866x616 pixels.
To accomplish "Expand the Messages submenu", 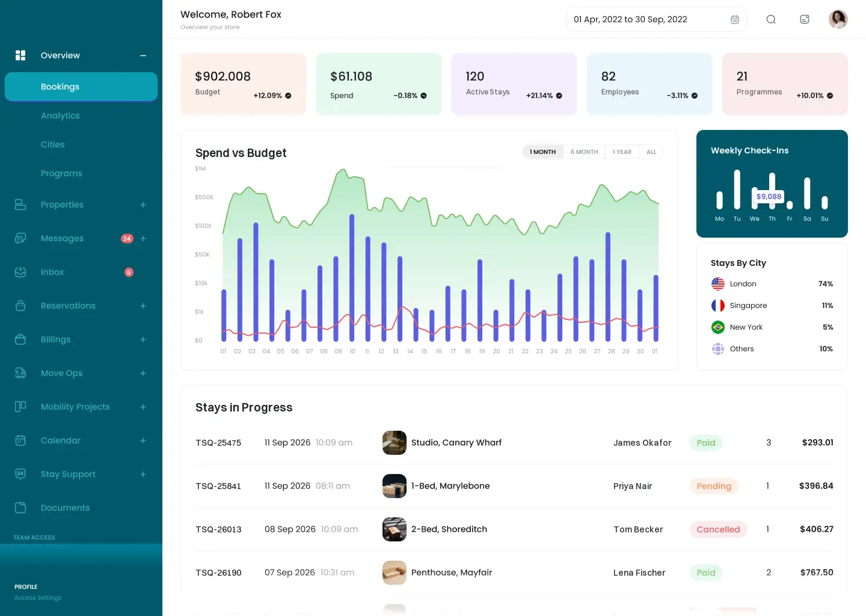I will pyautogui.click(x=143, y=238).
